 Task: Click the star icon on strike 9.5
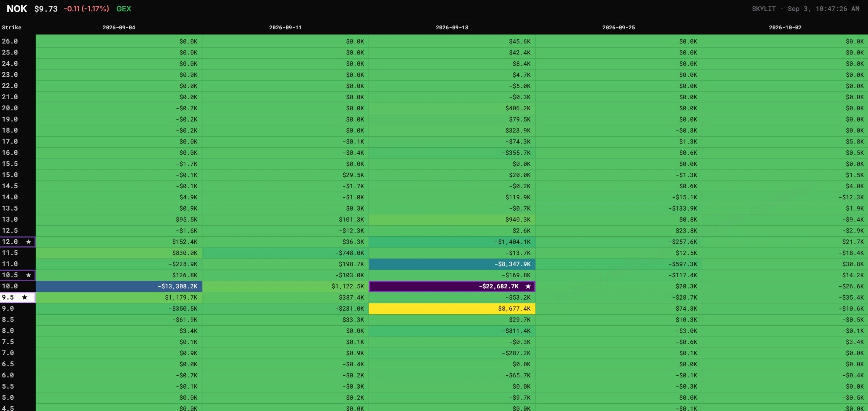[x=24, y=298]
